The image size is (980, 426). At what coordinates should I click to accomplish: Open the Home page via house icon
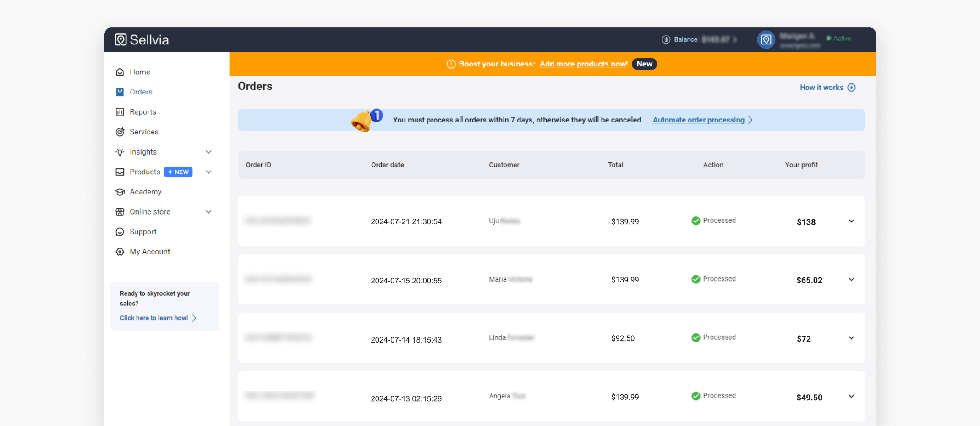120,72
